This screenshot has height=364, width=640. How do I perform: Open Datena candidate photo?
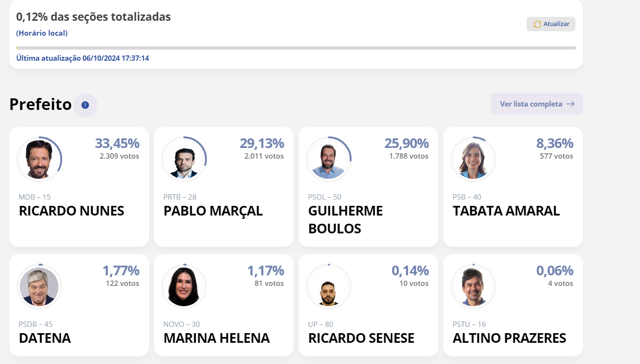point(40,286)
